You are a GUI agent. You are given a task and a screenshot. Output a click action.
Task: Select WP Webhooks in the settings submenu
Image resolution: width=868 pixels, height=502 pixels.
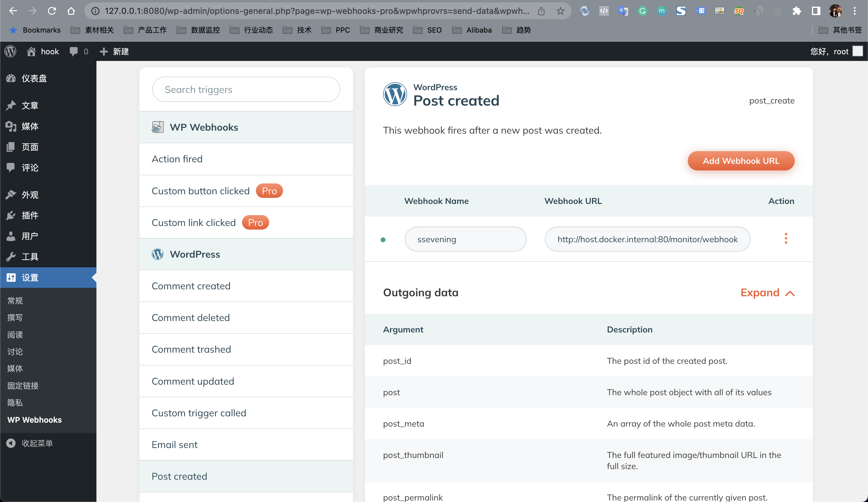(34, 420)
